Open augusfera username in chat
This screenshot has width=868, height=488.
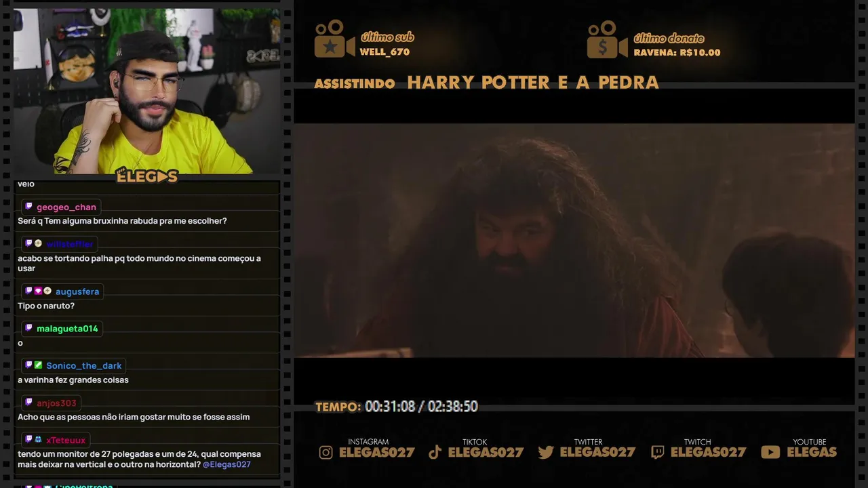[x=77, y=291]
